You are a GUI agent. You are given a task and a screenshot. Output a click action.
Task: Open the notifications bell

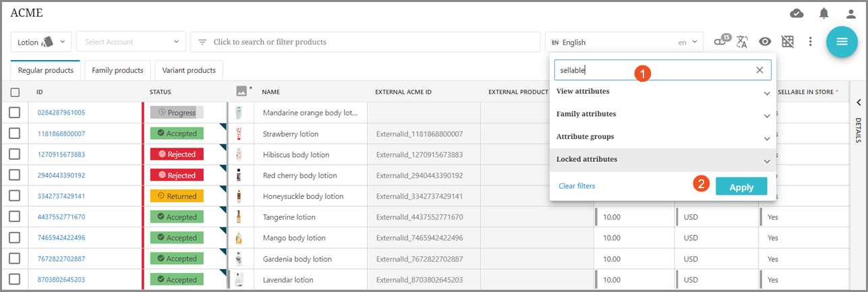tap(824, 13)
